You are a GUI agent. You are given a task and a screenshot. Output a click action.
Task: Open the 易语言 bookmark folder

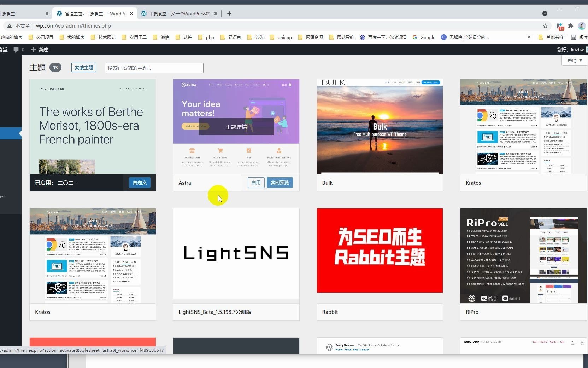(231, 37)
